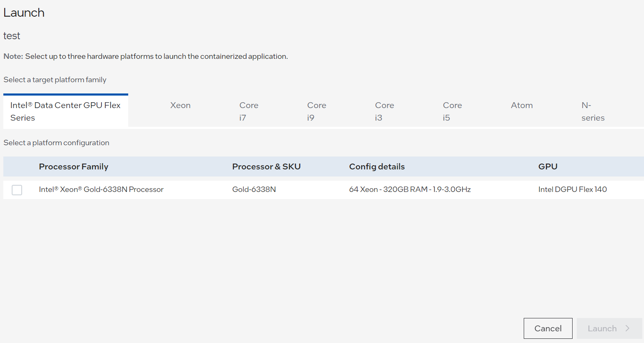
Task: Click the 'Select a platform configuration' label
Action: (56, 143)
